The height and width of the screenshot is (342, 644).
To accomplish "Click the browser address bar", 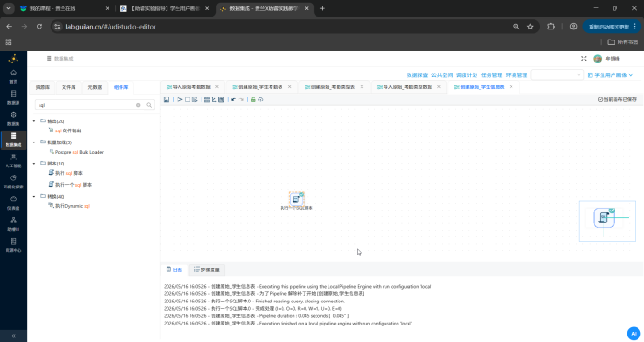I will pos(287,27).
